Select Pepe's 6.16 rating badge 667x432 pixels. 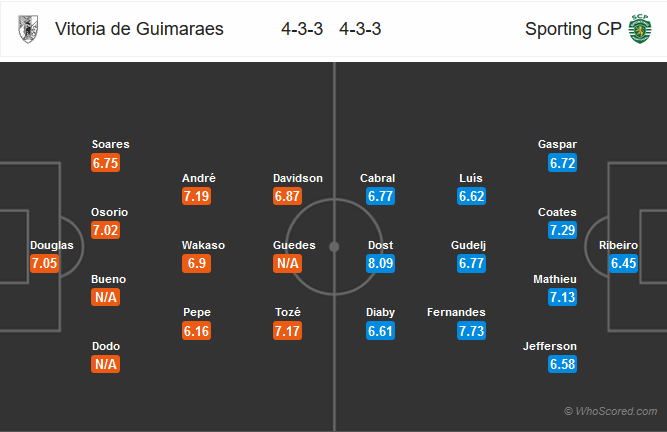pyautogui.click(x=197, y=331)
